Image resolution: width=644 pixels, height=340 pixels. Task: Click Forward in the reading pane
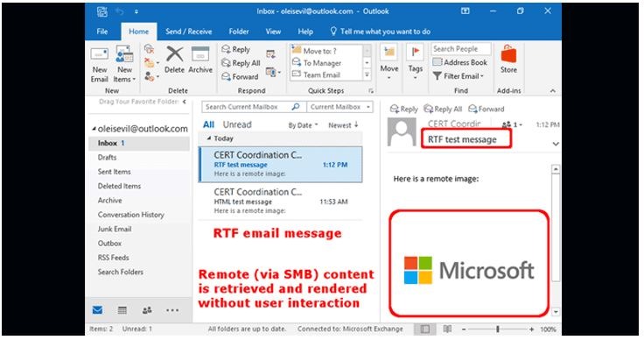486,109
